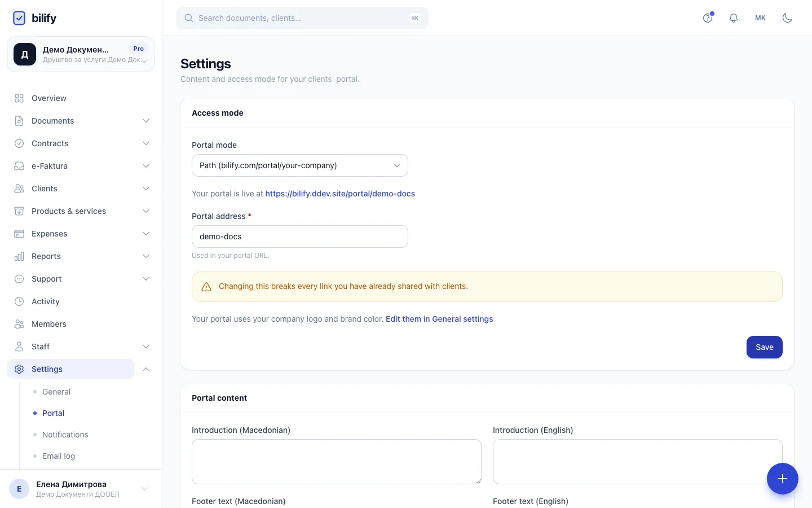Click the Expenses card icon
This screenshot has height=508, width=812.
click(19, 234)
